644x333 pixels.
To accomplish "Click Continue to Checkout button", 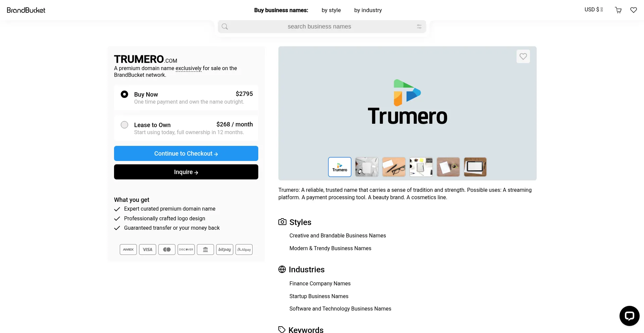I will 186,154.
